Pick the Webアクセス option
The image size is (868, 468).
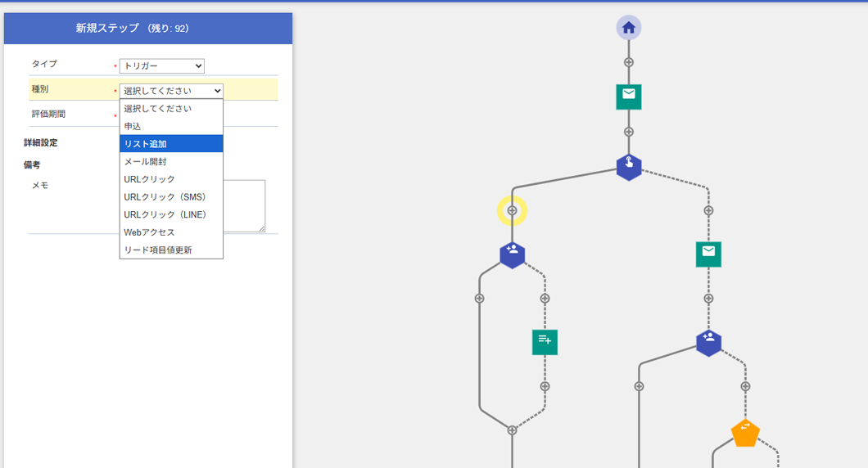170,233
